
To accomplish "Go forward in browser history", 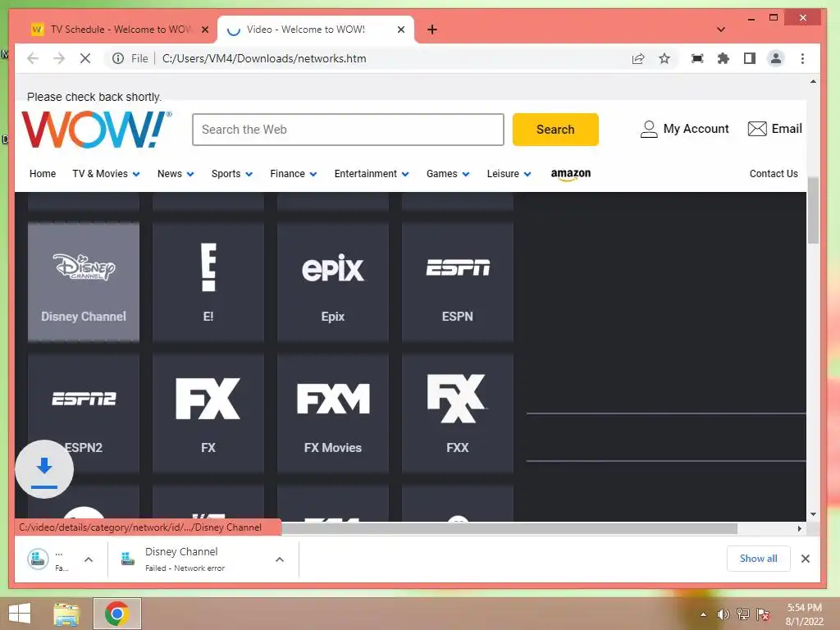I will click(59, 58).
